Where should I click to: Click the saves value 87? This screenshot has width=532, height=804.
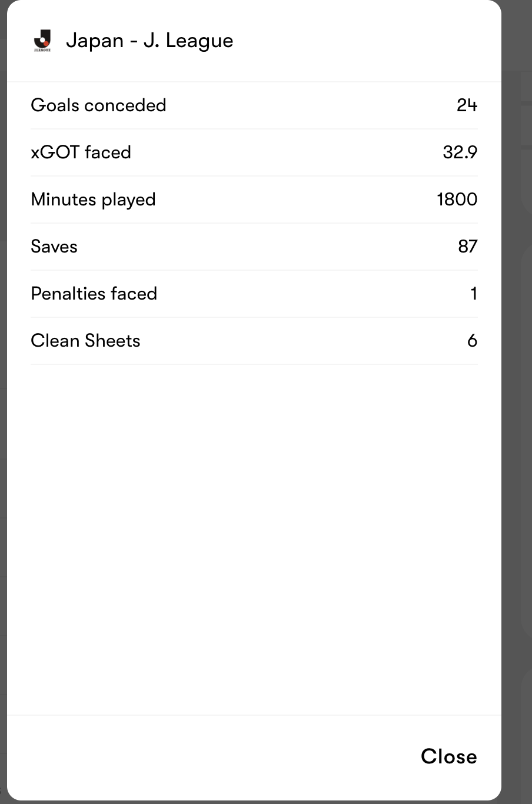click(x=467, y=247)
